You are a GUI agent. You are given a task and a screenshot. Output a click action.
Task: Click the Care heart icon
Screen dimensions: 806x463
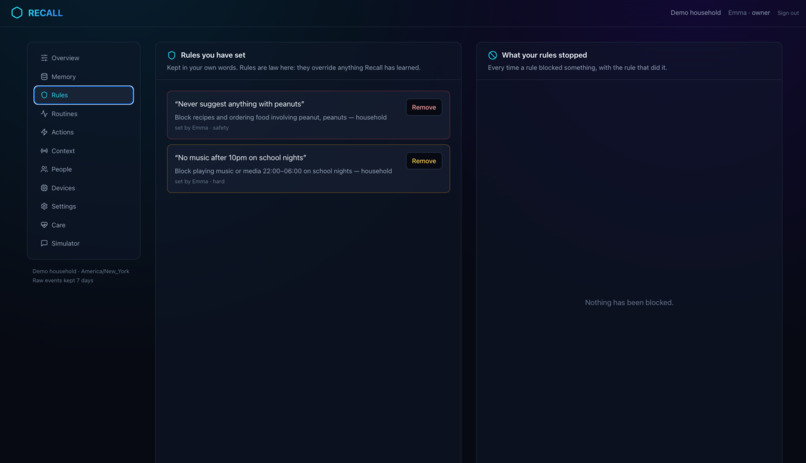pos(44,225)
